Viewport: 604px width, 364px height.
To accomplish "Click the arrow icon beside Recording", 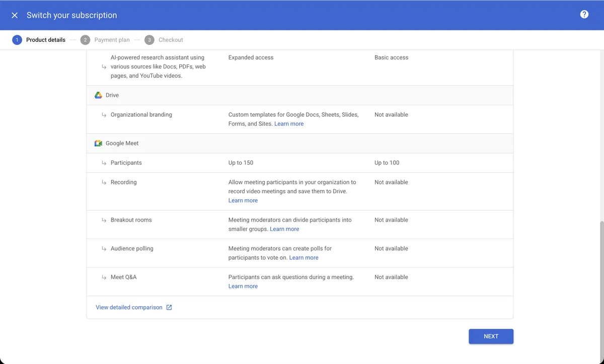I will (104, 182).
